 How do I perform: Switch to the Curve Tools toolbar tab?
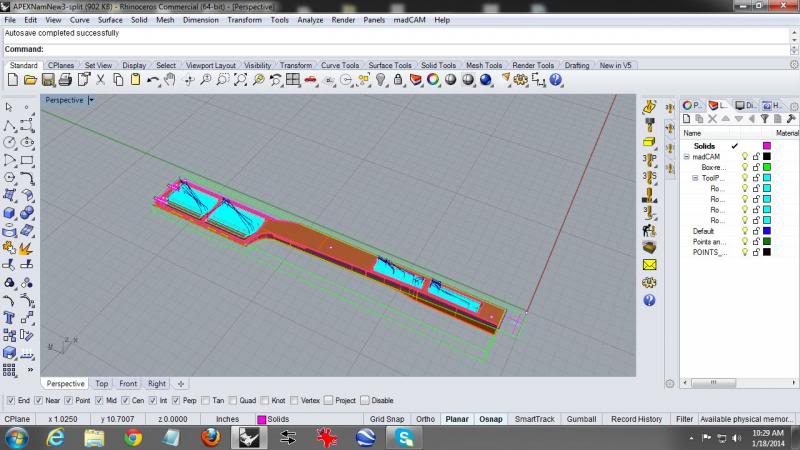340,65
